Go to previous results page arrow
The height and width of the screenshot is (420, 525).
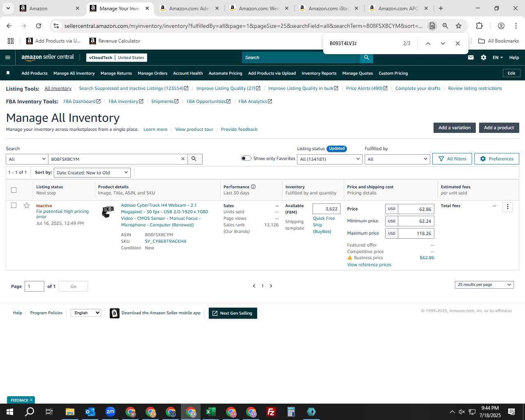[x=254, y=286]
